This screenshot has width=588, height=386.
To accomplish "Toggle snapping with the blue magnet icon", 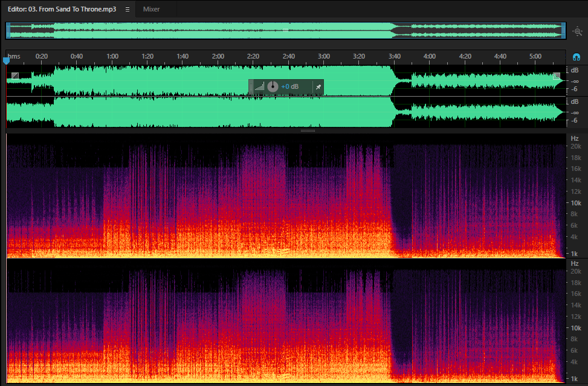I will click(577, 57).
